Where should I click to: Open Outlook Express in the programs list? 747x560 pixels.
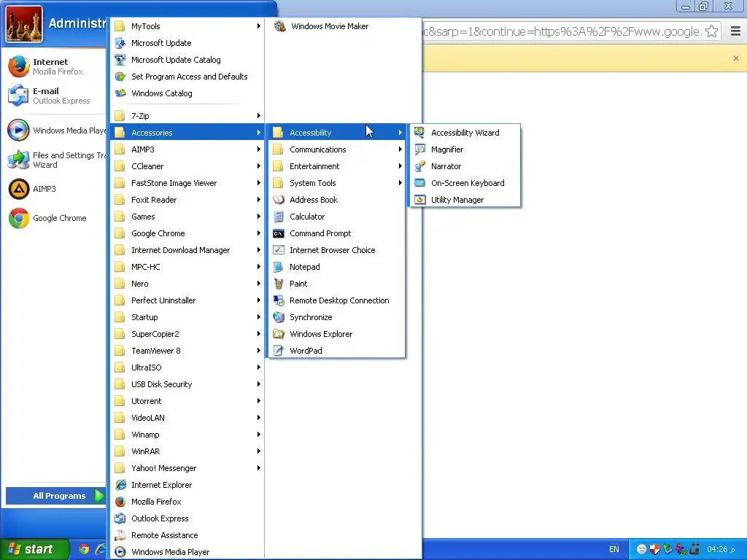click(x=187, y=518)
